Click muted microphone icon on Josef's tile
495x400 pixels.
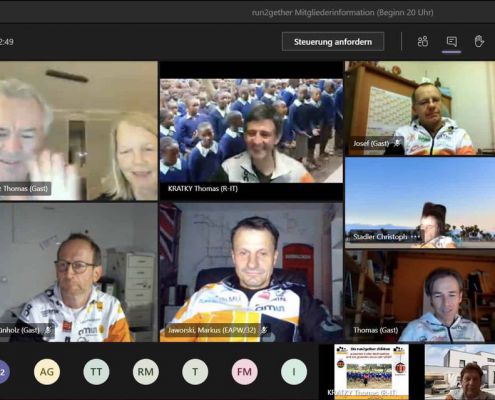(397, 143)
